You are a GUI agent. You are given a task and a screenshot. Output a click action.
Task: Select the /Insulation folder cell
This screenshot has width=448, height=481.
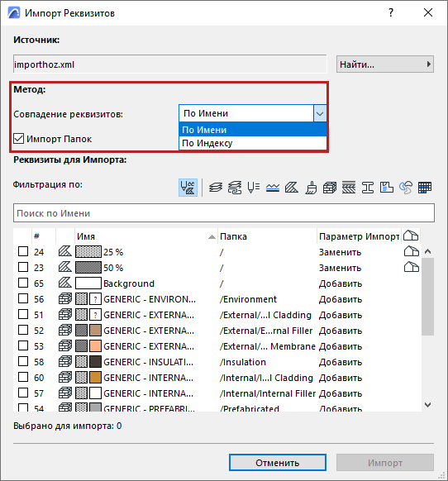pyautogui.click(x=242, y=362)
